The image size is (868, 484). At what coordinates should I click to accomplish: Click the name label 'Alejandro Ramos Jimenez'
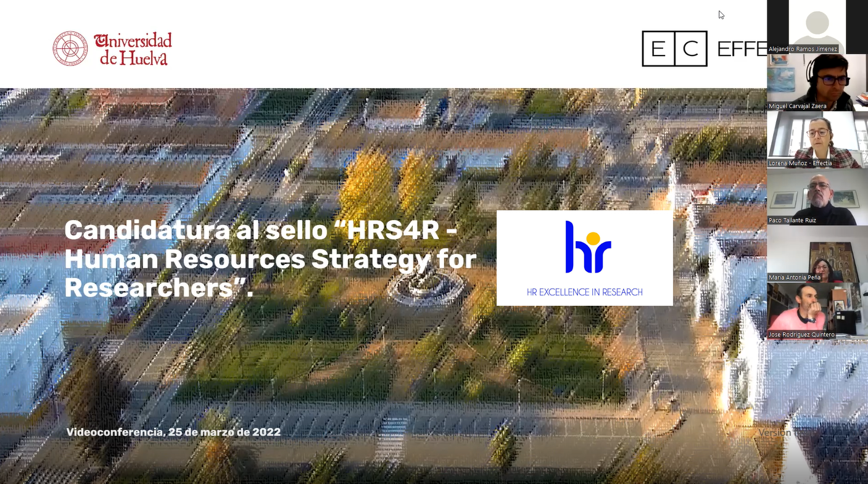pos(803,49)
